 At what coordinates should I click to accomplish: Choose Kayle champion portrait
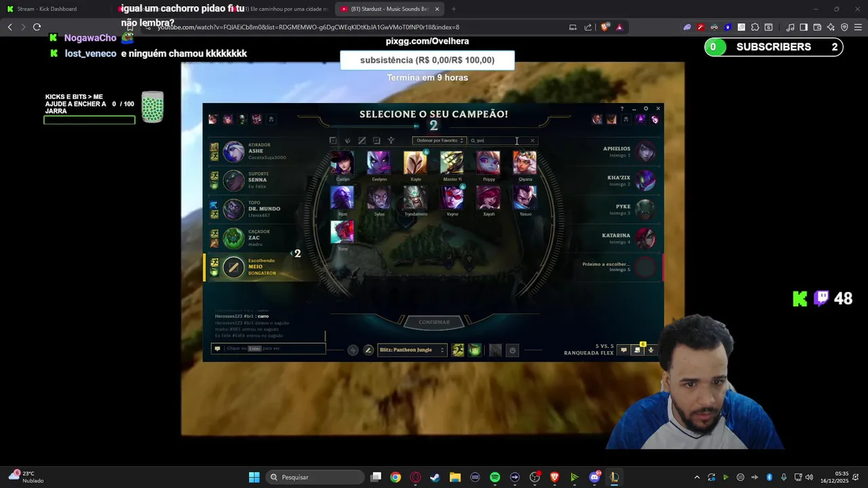pyautogui.click(x=416, y=163)
